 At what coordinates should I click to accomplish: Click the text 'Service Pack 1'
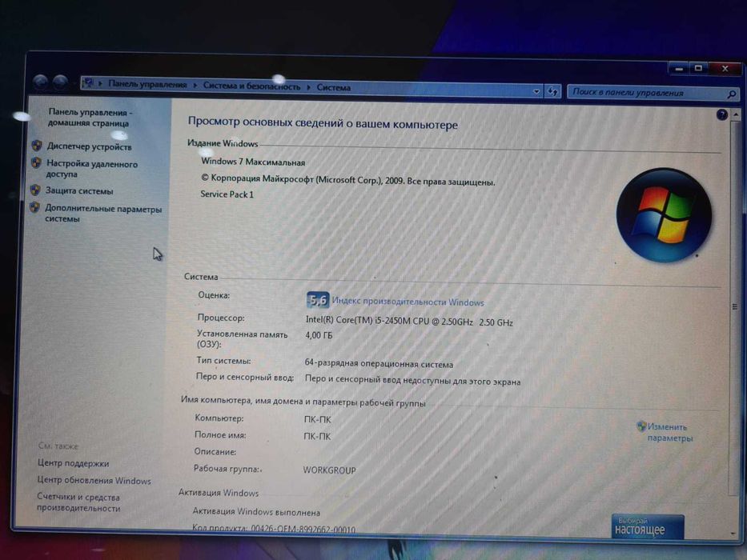(227, 194)
